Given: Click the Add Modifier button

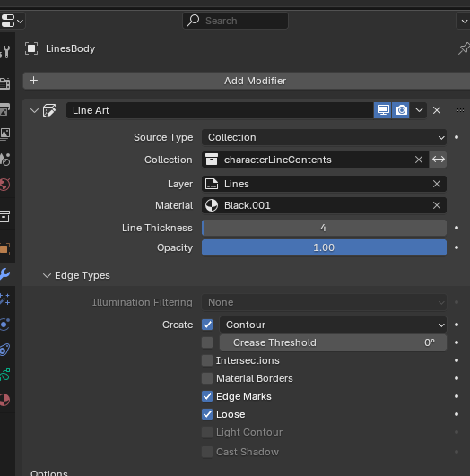Looking at the screenshot, I should (247, 81).
